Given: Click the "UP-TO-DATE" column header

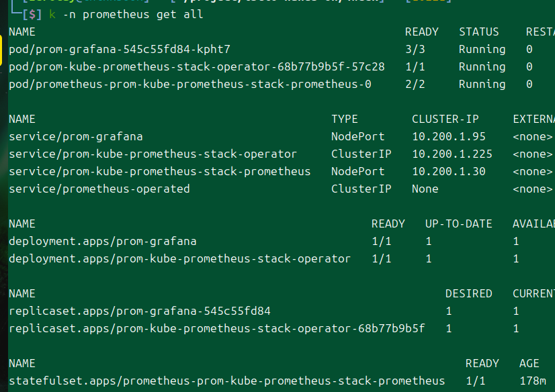Looking at the screenshot, I should 459,224.
